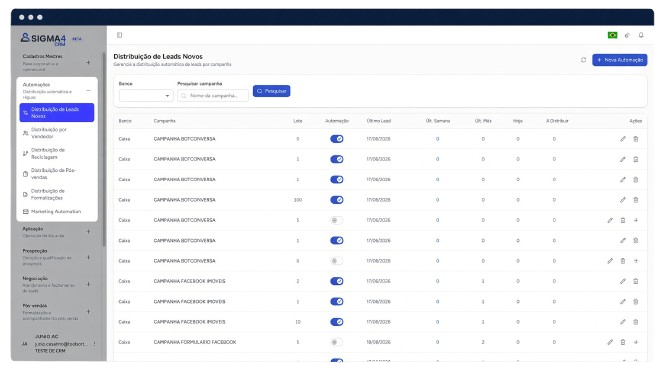This screenshot has height=375, width=666.
Task: Disable automation for BOTCONVERSA Lote 100
Action: pyautogui.click(x=337, y=200)
